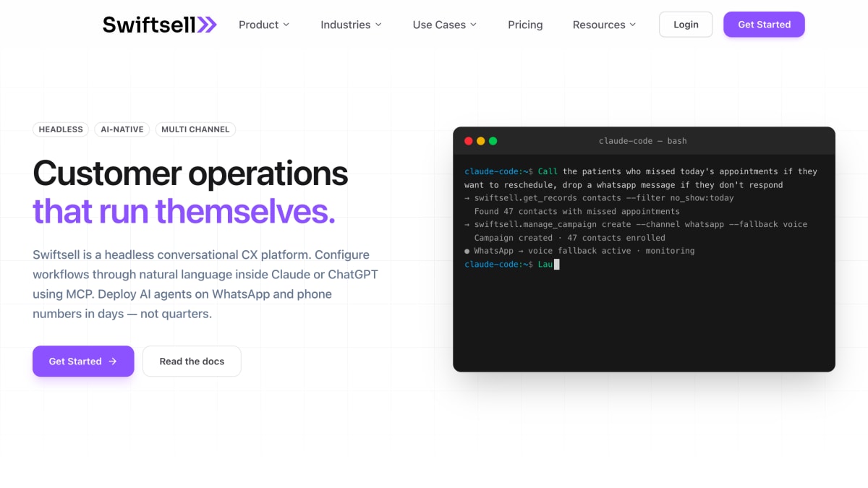Open the Resources menu
Image resolution: width=868 pixels, height=488 pixels.
[604, 25]
